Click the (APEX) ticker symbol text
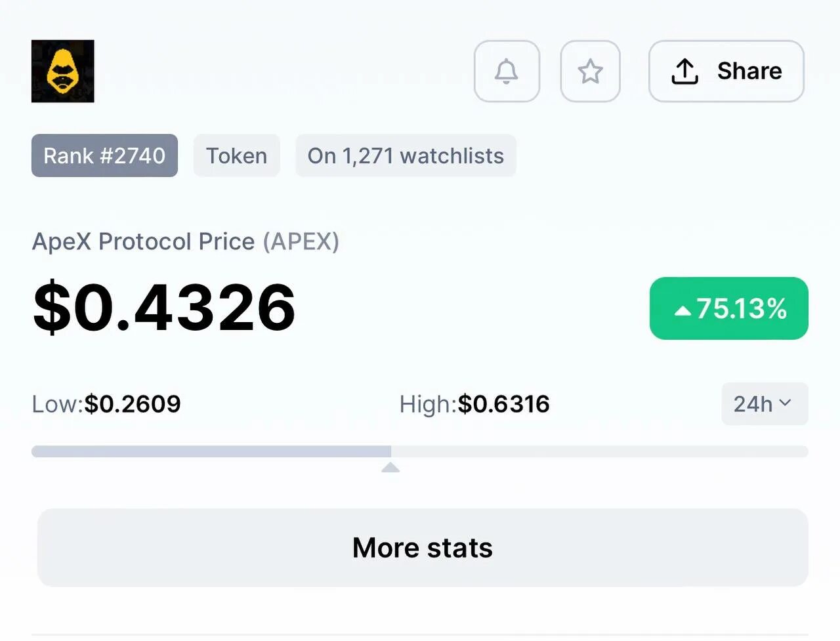The image size is (840, 641). (x=301, y=241)
